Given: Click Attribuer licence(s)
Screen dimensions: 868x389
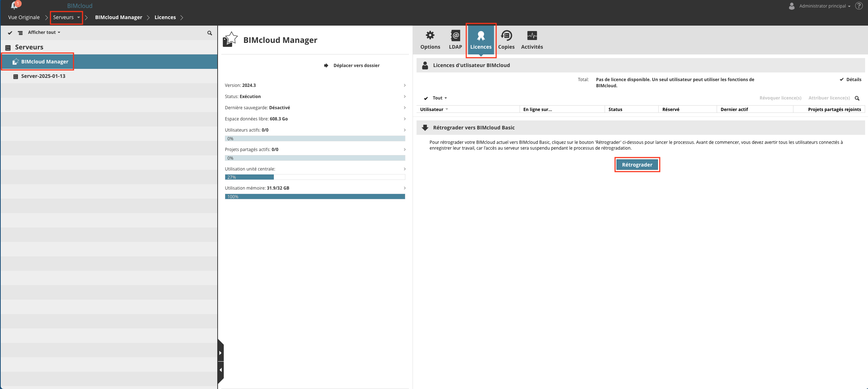Looking at the screenshot, I should coord(829,98).
